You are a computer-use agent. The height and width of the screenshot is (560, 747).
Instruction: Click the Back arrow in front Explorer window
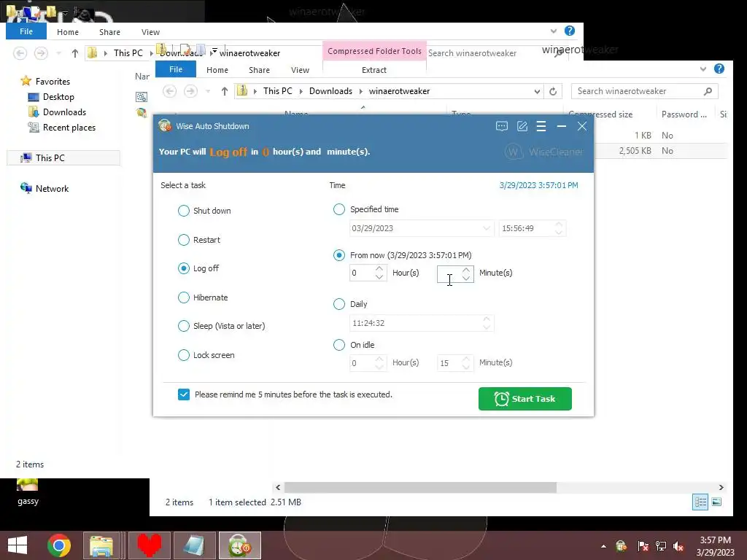(169, 91)
